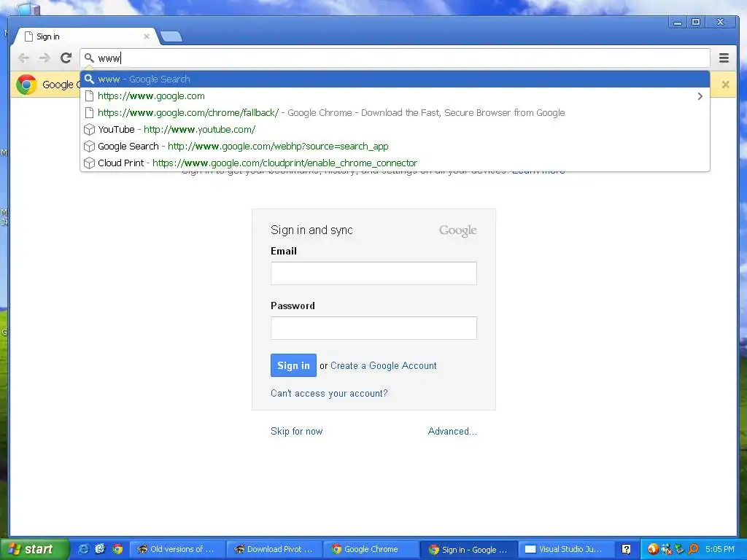Click the Cloud Print cube icon
Image resolution: width=747 pixels, height=560 pixels.
89,163
